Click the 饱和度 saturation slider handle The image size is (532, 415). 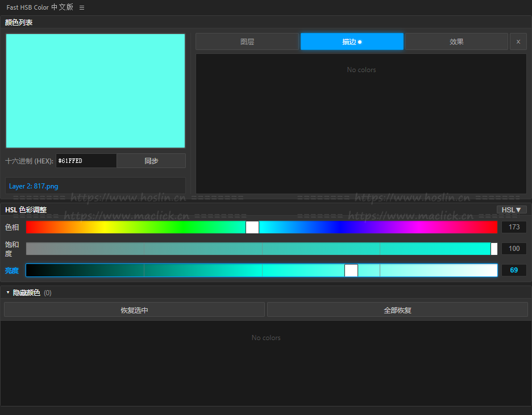point(494,249)
